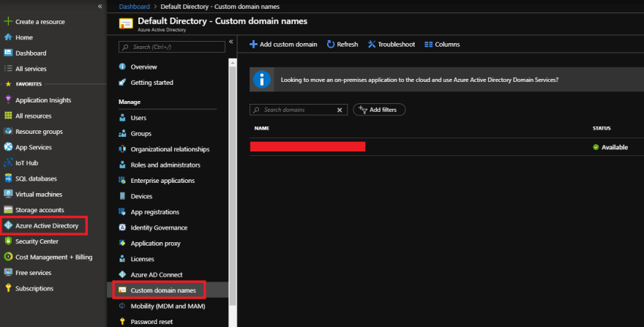The width and height of the screenshot is (644, 327).
Task: Click the SQL databases icon
Action: point(8,178)
